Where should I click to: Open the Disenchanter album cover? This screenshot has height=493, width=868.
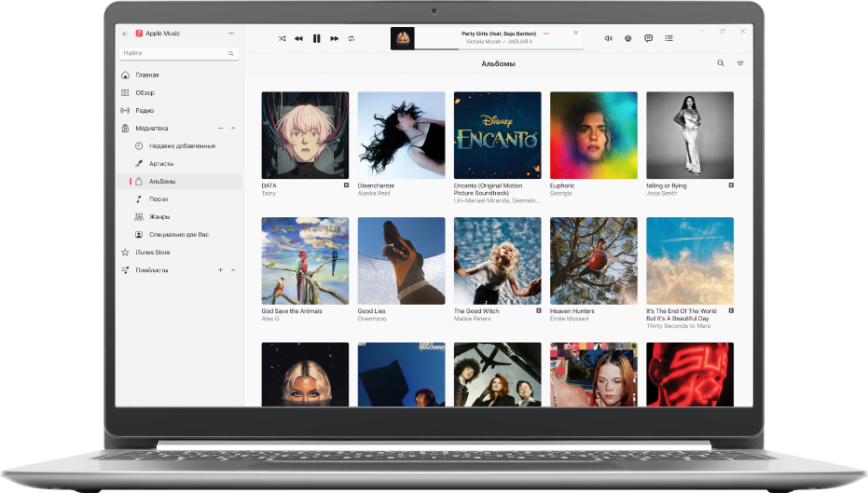coord(401,135)
